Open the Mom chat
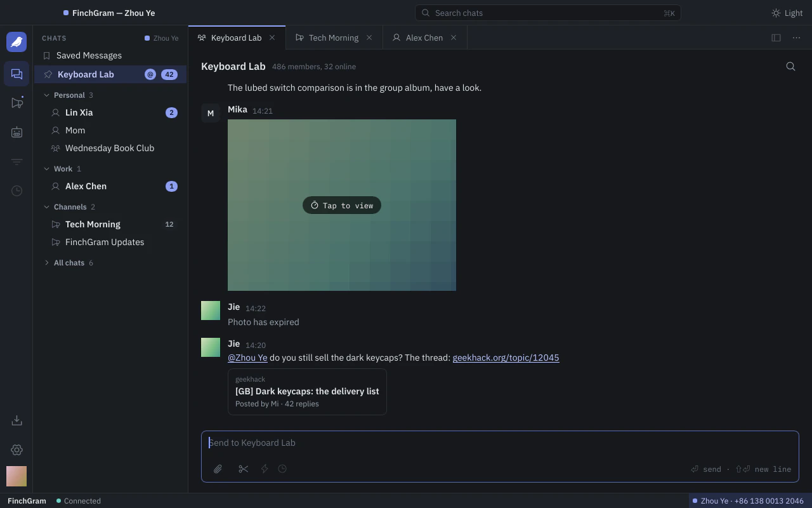The height and width of the screenshot is (508, 812). [x=110, y=130]
